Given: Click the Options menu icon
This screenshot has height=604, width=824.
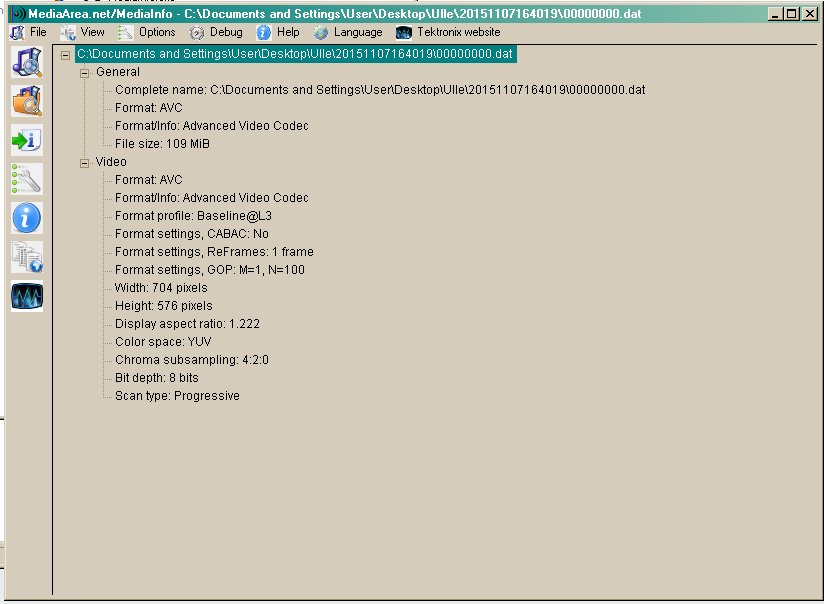Looking at the screenshot, I should [125, 33].
